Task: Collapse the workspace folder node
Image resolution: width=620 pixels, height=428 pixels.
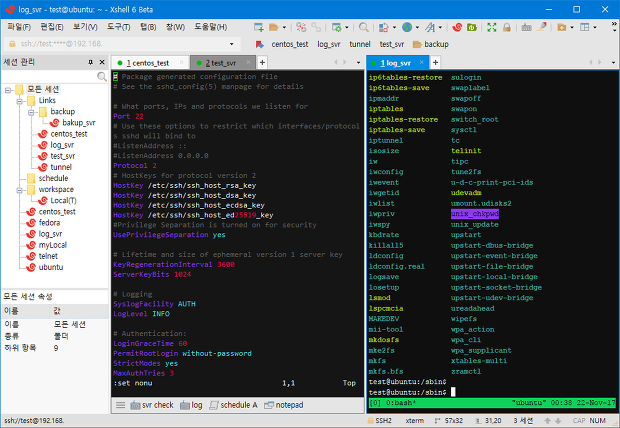Action: coord(19,190)
